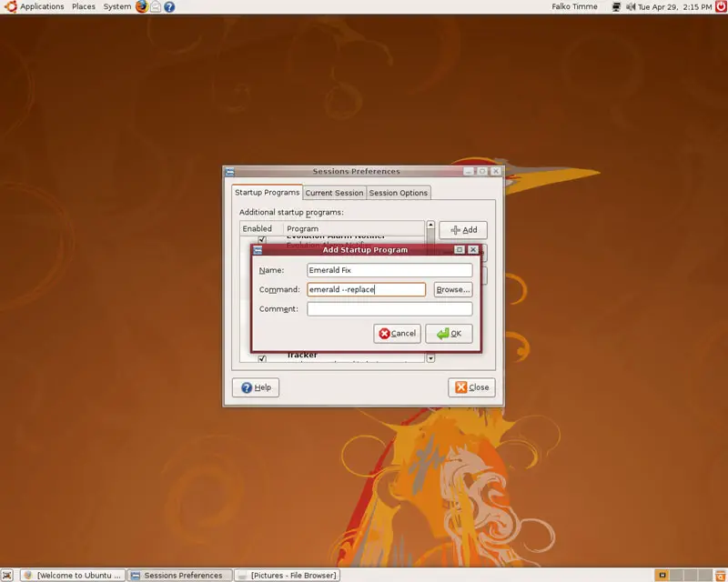Click the red power/quit button
The width and height of the screenshot is (728, 582).
coord(721,6)
